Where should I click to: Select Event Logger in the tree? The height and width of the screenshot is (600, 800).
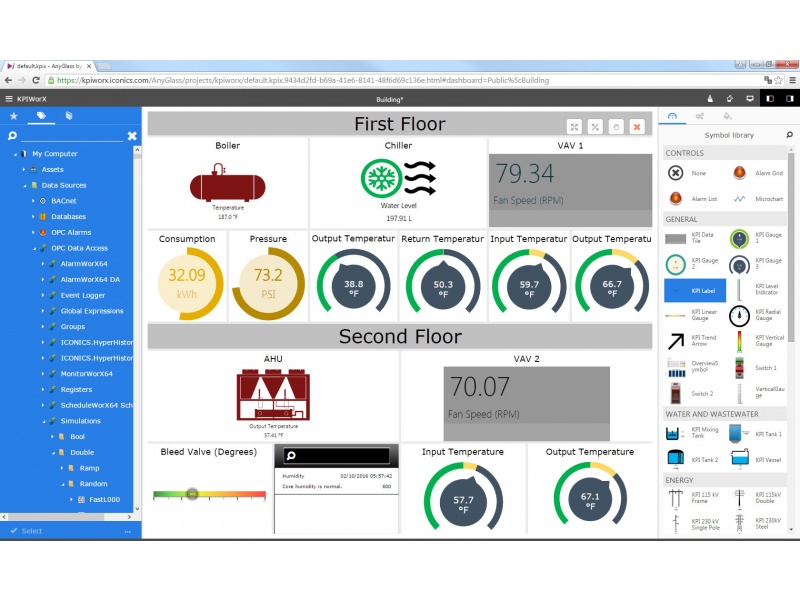tap(83, 295)
